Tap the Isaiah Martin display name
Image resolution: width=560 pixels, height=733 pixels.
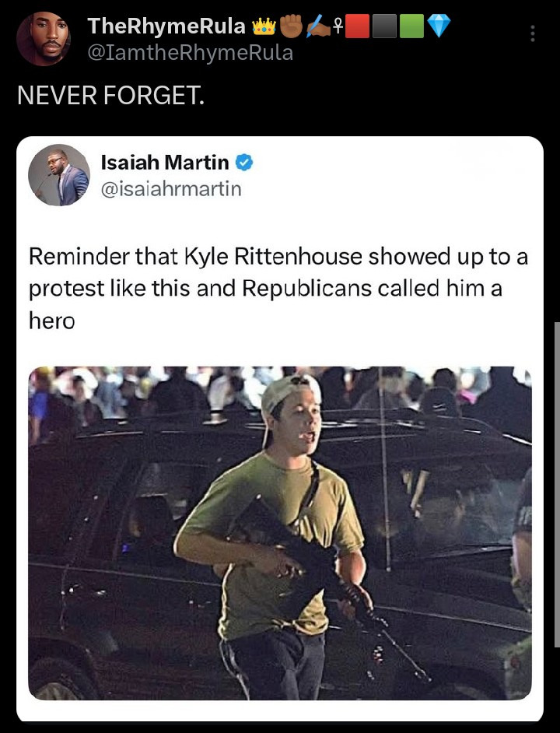165,163
